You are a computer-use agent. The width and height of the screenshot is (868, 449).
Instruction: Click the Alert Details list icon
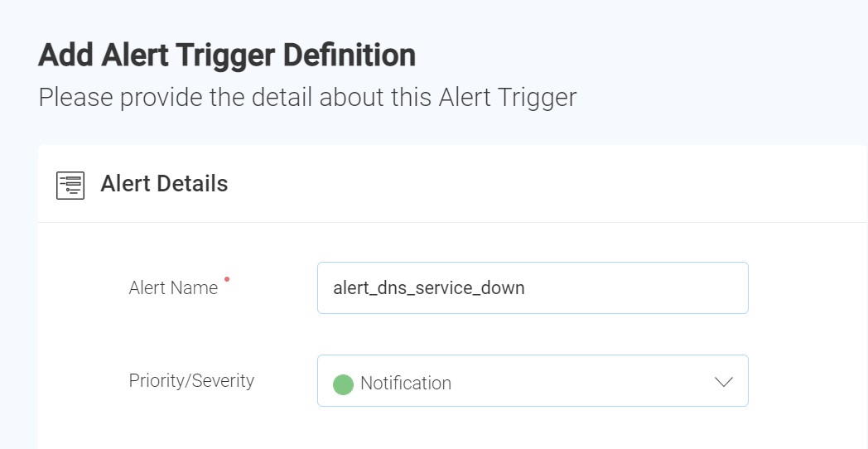click(x=70, y=185)
